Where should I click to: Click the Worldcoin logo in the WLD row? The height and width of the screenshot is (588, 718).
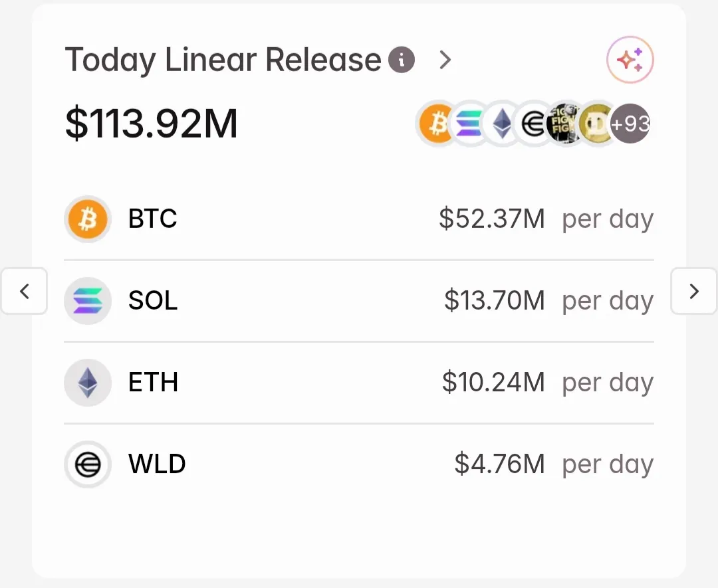pyautogui.click(x=87, y=464)
